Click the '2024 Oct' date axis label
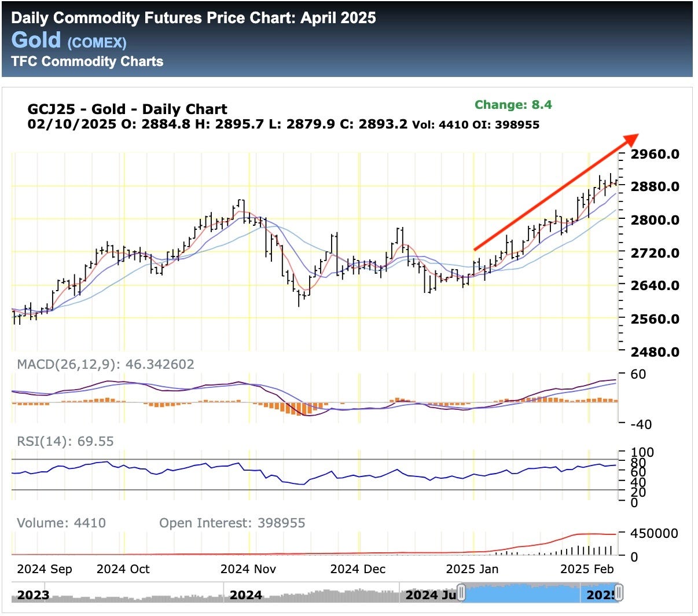This screenshot has height=616, width=698. tap(123, 569)
